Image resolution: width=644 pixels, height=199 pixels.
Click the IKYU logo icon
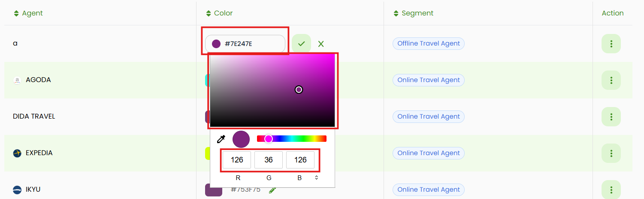[17, 190]
